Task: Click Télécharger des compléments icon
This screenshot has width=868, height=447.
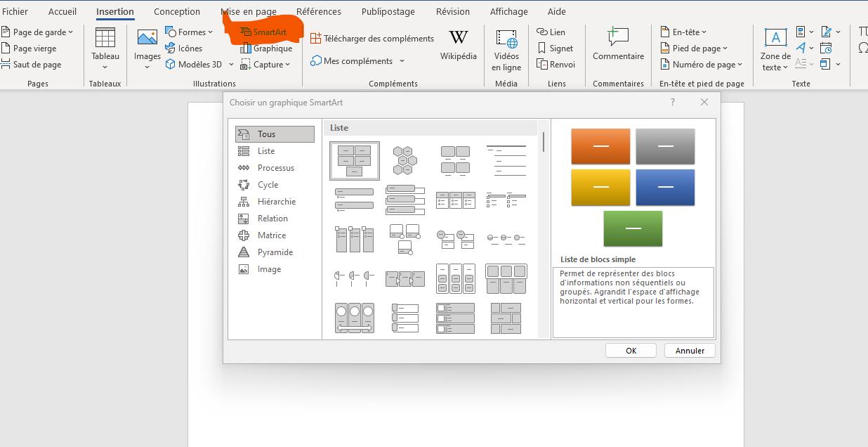Action: coord(316,39)
